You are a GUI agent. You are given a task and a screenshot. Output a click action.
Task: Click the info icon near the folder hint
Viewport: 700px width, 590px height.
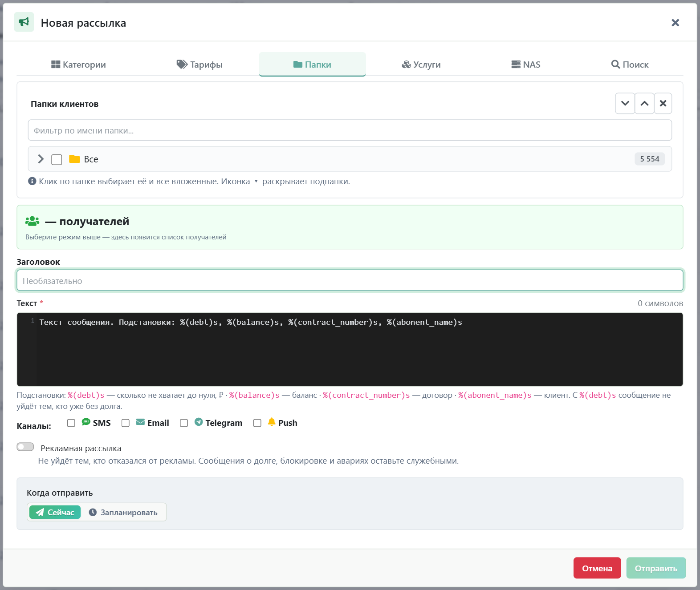coord(32,181)
